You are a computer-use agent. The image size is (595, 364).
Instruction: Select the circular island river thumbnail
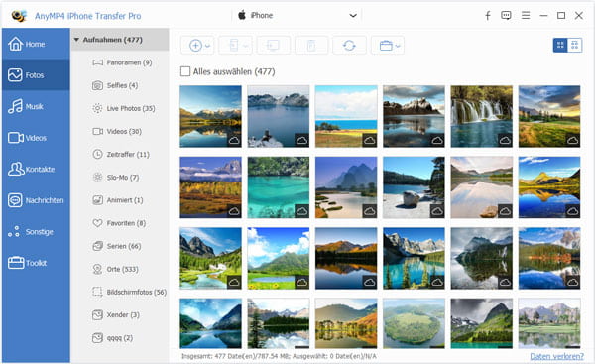(414, 323)
